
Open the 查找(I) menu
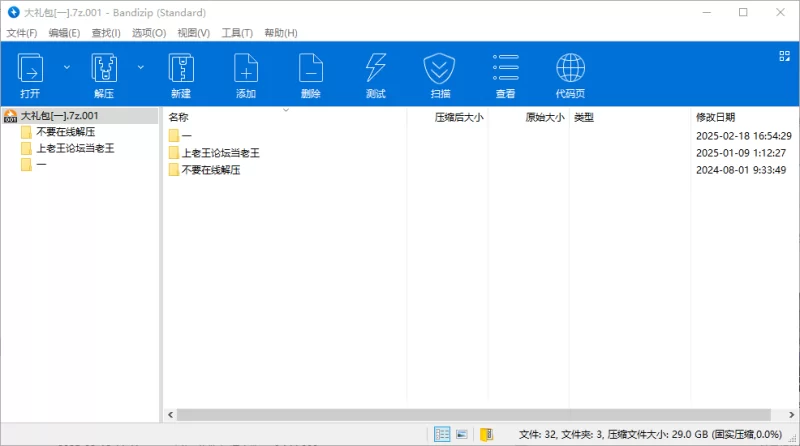point(106,33)
